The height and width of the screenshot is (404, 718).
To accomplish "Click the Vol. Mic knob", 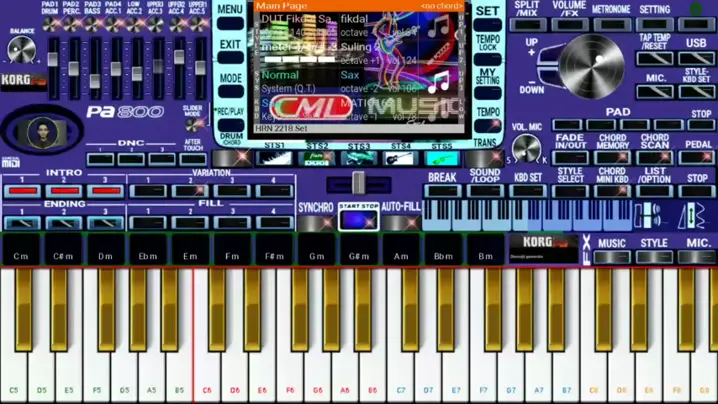I will click(527, 149).
